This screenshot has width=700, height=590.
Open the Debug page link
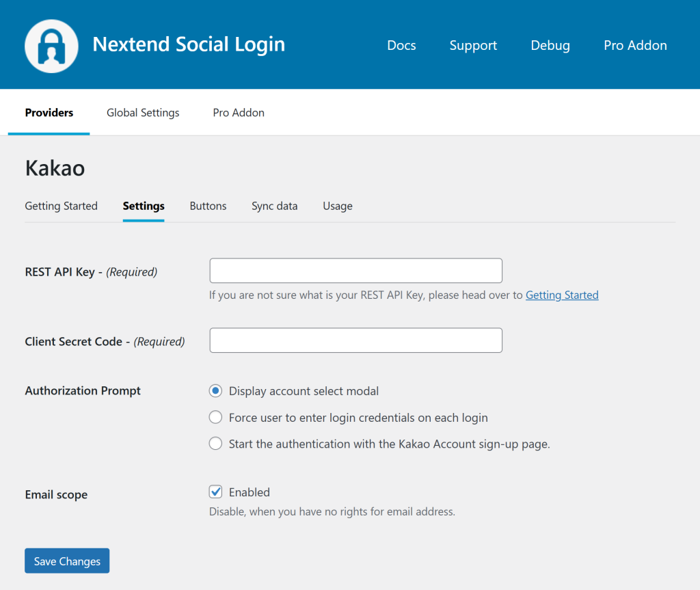click(x=550, y=46)
